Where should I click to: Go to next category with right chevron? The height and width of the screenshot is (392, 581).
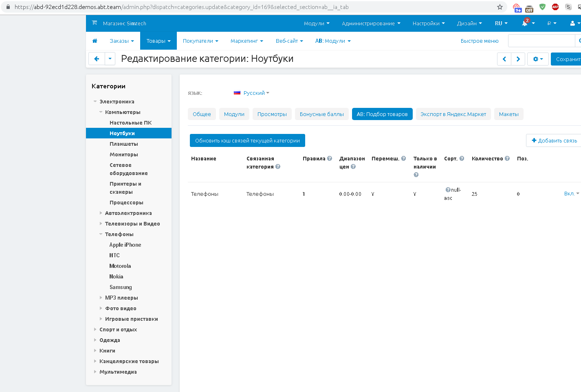click(518, 59)
